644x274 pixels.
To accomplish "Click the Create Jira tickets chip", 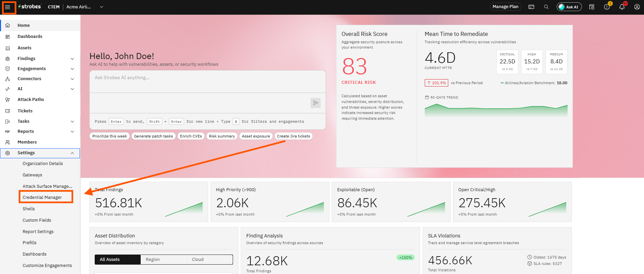I will click(x=293, y=136).
